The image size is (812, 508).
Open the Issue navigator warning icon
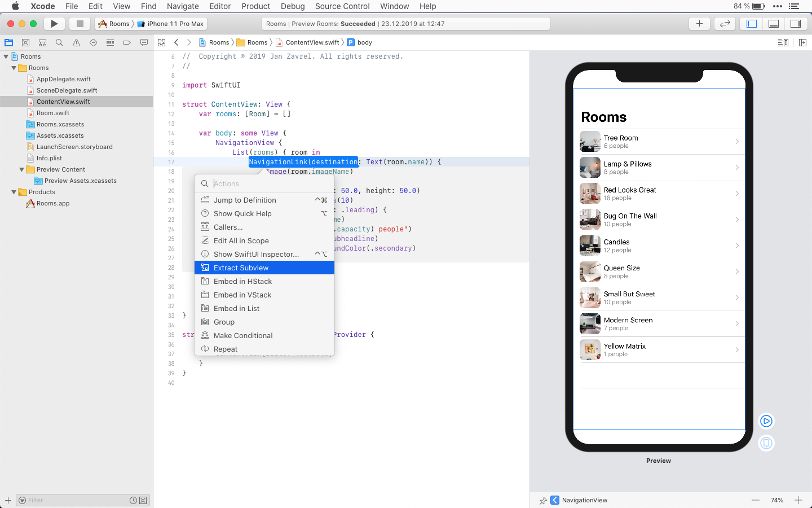pos(76,42)
